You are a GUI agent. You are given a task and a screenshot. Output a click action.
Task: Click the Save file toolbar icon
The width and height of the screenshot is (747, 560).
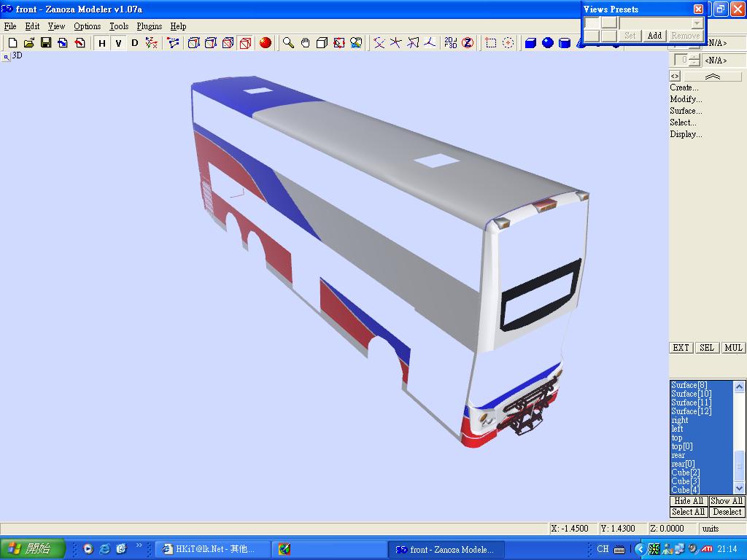pyautogui.click(x=46, y=43)
